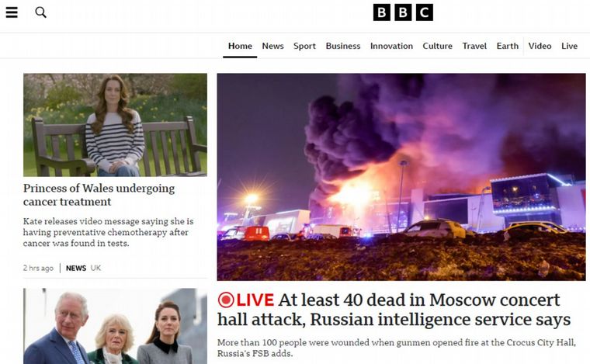The height and width of the screenshot is (364, 590).
Task: Go to the Sport section
Action: [x=304, y=46]
